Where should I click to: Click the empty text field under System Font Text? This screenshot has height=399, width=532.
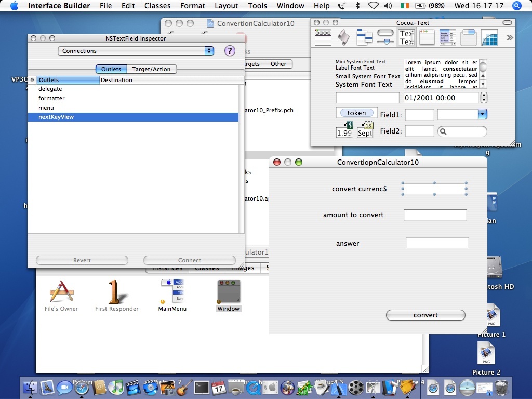pos(367,98)
